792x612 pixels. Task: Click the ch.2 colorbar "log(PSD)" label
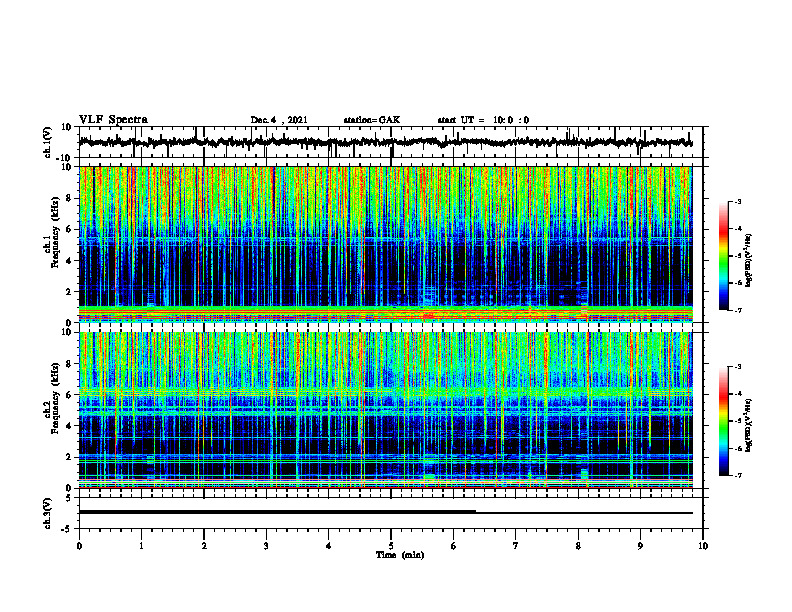749,425
